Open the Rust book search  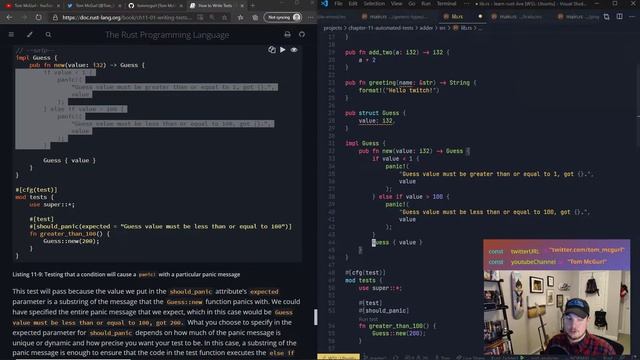click(48, 35)
